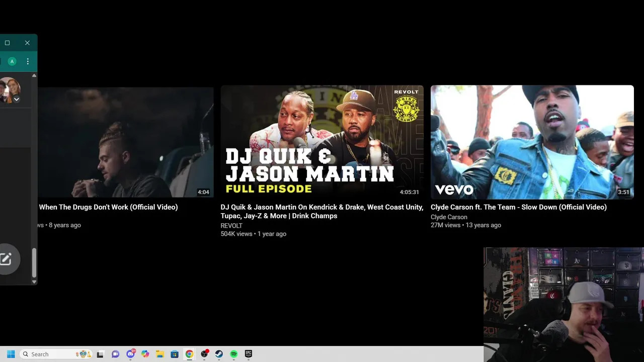Click the '8 years ago' text
Image resolution: width=644 pixels, height=362 pixels.
pyautogui.click(x=65, y=225)
